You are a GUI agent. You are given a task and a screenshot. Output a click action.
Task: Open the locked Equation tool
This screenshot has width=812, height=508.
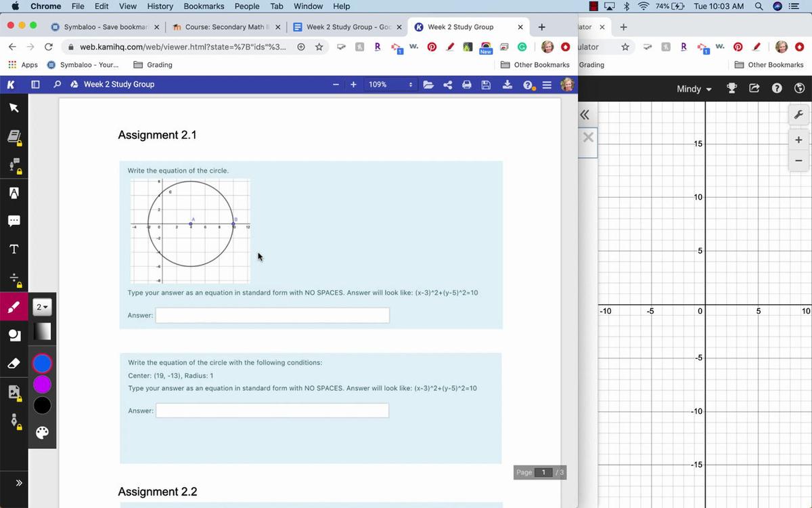click(x=14, y=279)
